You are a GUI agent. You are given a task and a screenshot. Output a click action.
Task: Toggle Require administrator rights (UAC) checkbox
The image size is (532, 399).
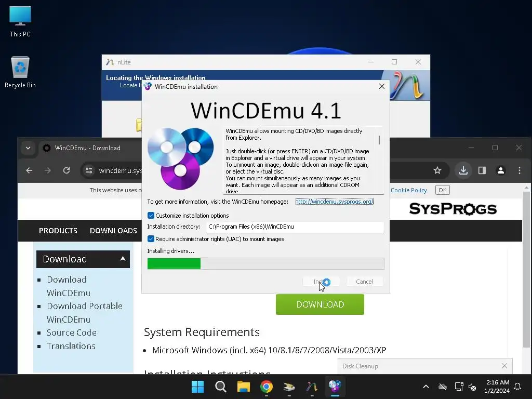click(x=151, y=239)
